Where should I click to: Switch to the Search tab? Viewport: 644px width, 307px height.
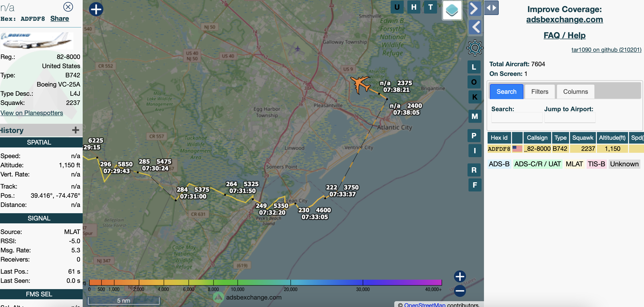[x=506, y=92]
